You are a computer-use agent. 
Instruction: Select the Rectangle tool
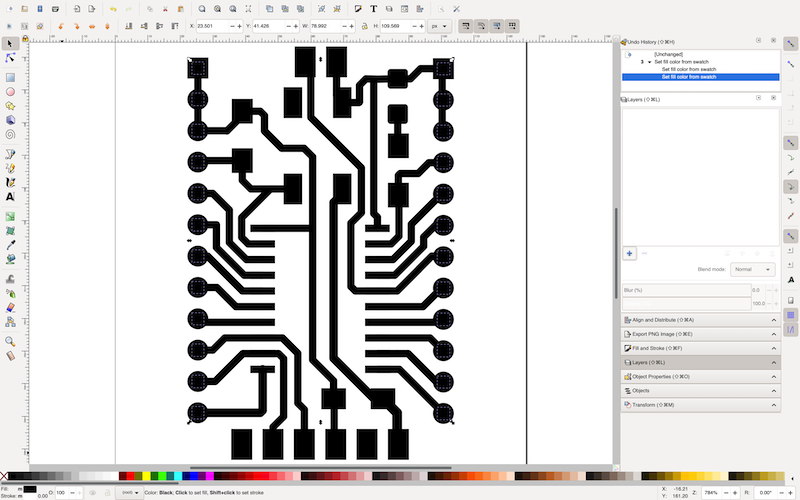(10, 78)
